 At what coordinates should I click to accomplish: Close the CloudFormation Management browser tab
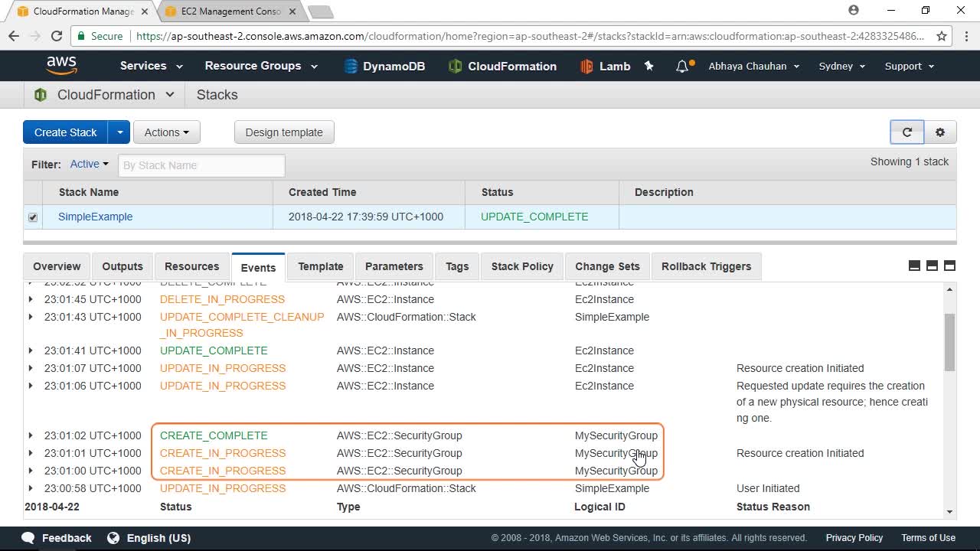145,11
